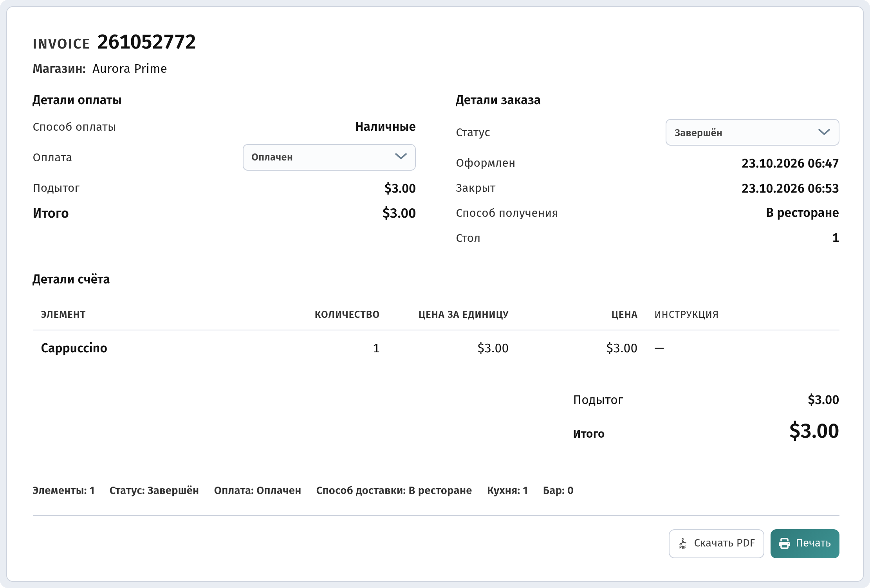Image resolution: width=870 pixels, height=588 pixels.
Task: Click the Скачать PDF button
Action: (x=716, y=543)
